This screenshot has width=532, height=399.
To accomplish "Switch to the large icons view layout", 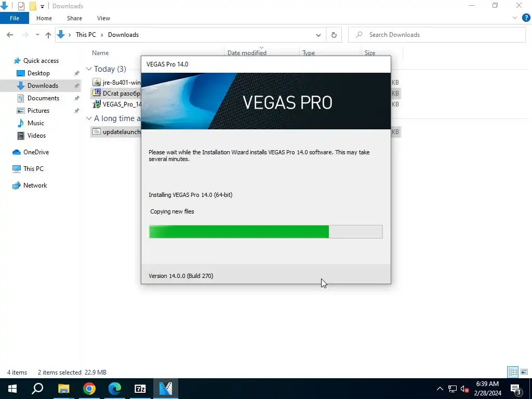I will tap(524, 372).
